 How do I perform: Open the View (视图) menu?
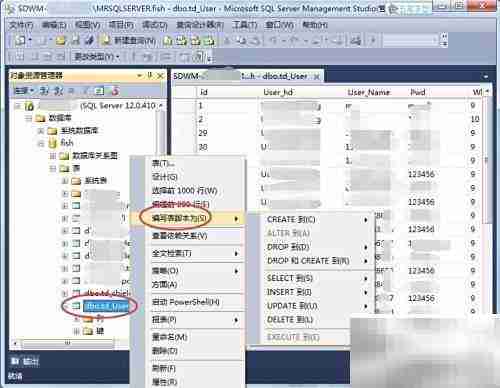pyautogui.click(x=87, y=25)
